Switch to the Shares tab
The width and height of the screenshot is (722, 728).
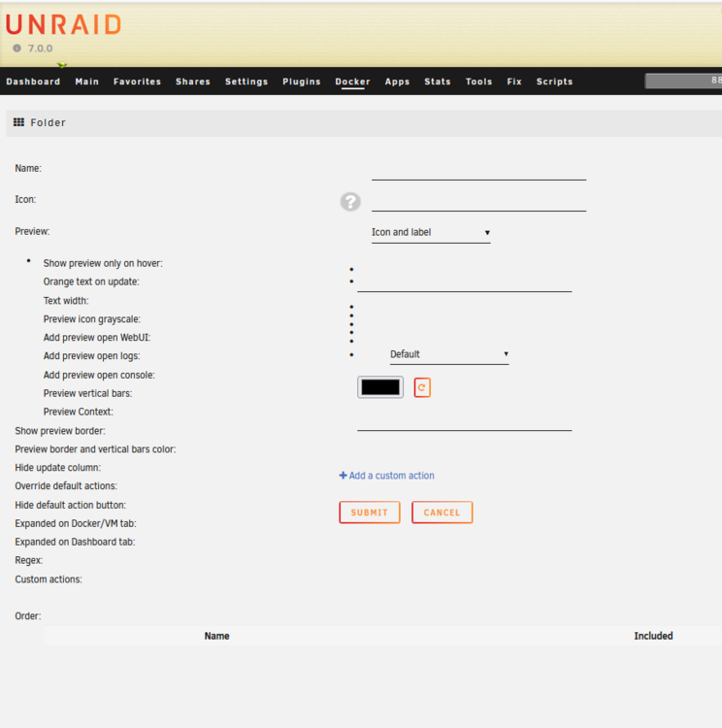click(193, 82)
